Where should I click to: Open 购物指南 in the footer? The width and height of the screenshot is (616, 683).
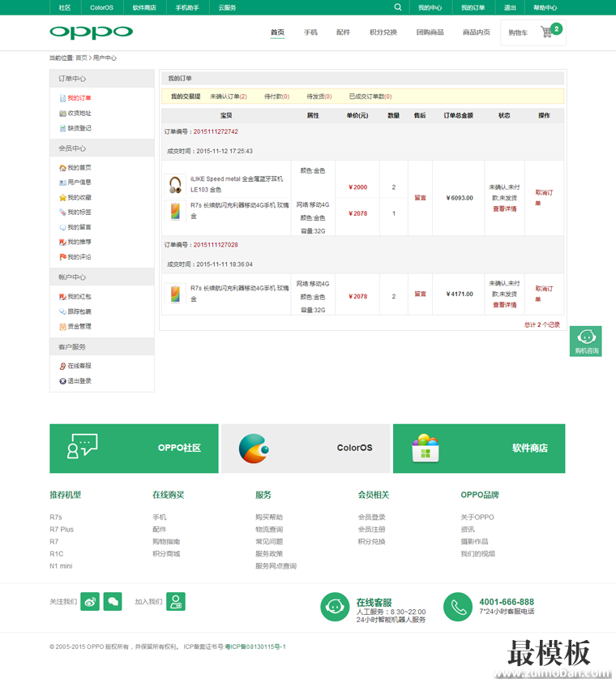(x=166, y=542)
